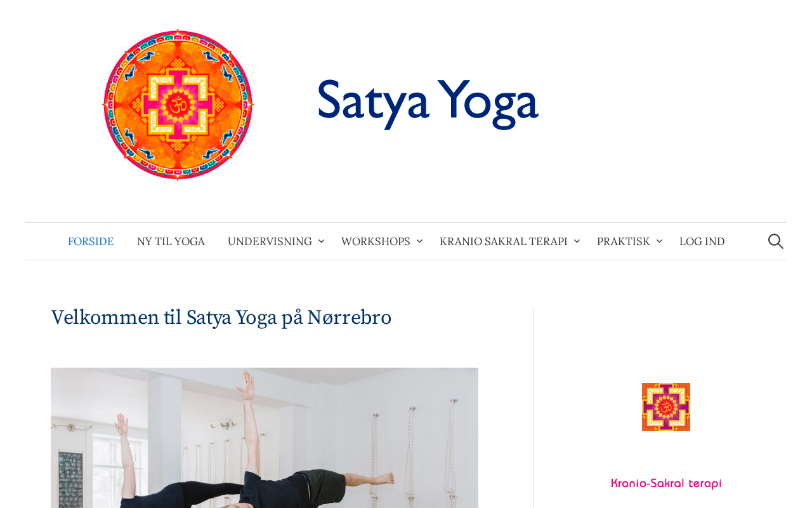
Task: Open the yoga pose studio photo
Action: pyautogui.click(x=265, y=438)
